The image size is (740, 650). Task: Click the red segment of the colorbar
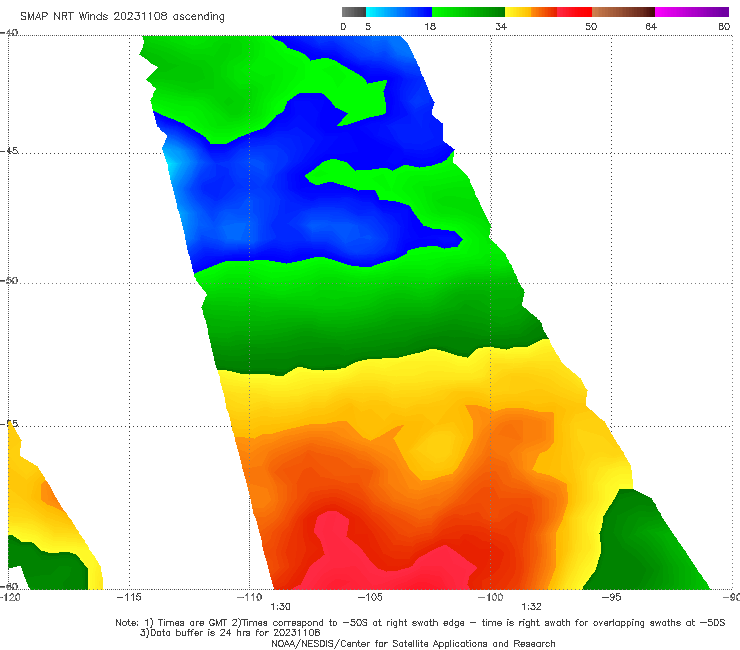[x=574, y=12]
